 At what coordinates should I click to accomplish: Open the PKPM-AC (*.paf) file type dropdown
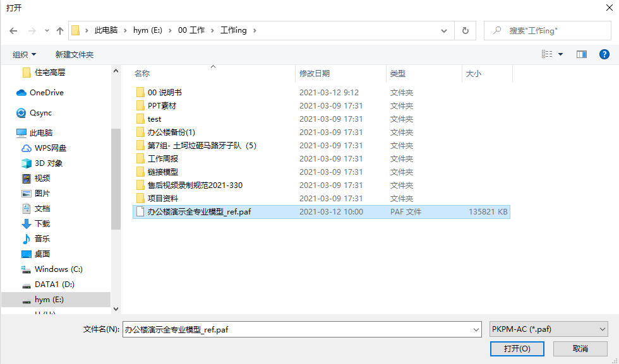coord(548,329)
